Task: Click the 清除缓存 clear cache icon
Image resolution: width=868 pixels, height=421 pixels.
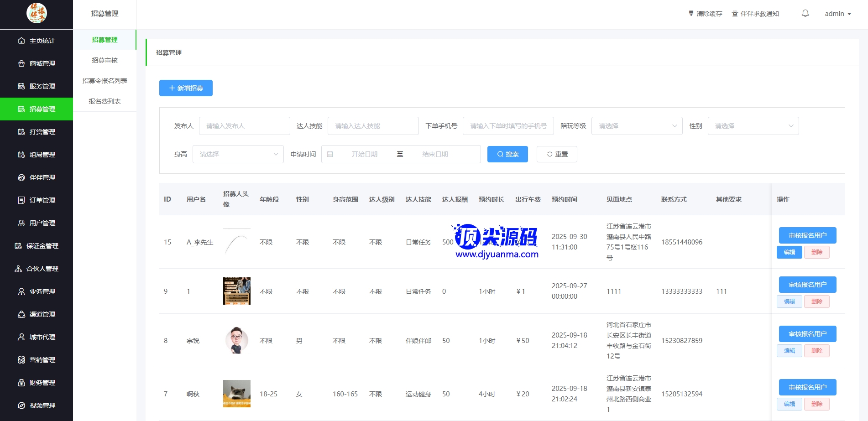Action: 691,14
